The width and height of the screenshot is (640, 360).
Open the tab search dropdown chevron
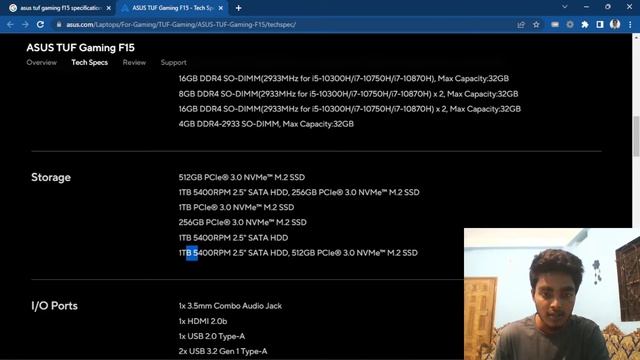[x=565, y=7]
